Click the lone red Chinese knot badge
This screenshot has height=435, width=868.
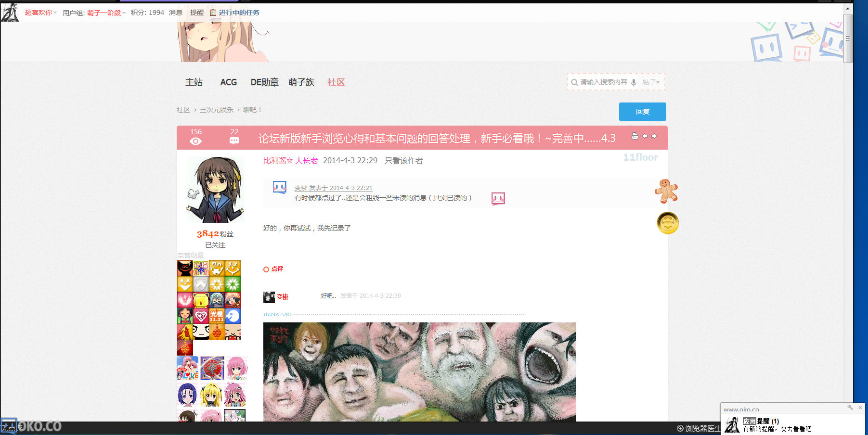point(185,347)
